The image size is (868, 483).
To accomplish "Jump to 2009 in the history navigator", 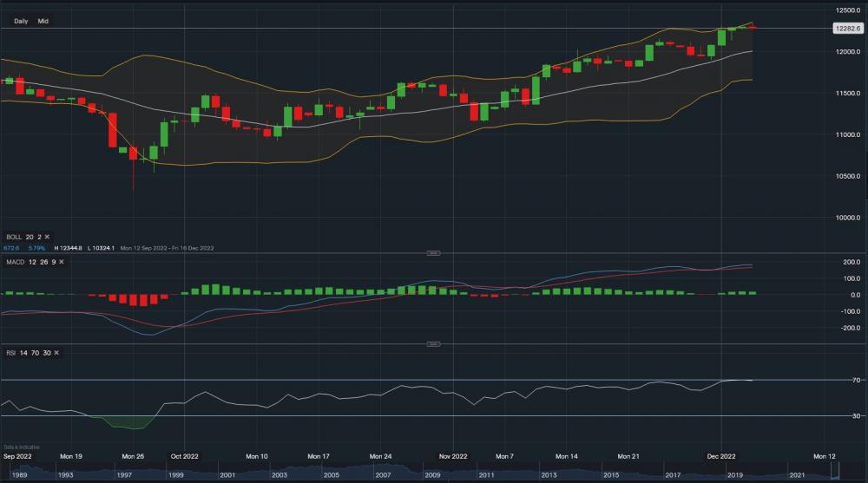I will coord(432,475).
